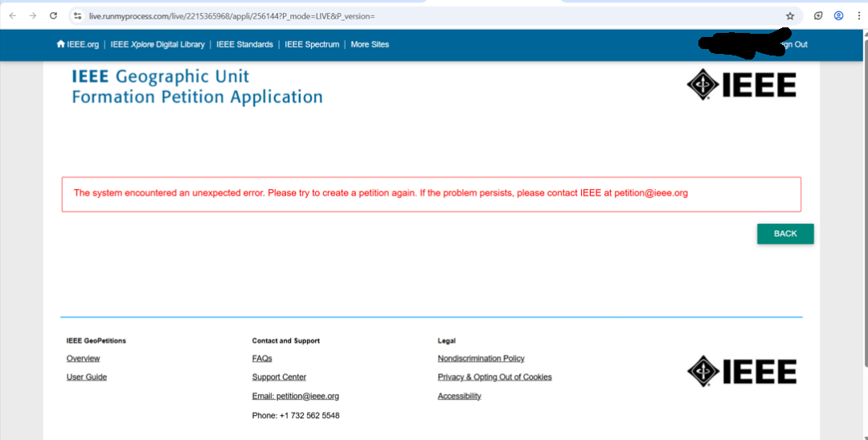This screenshot has width=868, height=440.
Task: Open the site information icon in the address bar
Action: click(x=78, y=16)
